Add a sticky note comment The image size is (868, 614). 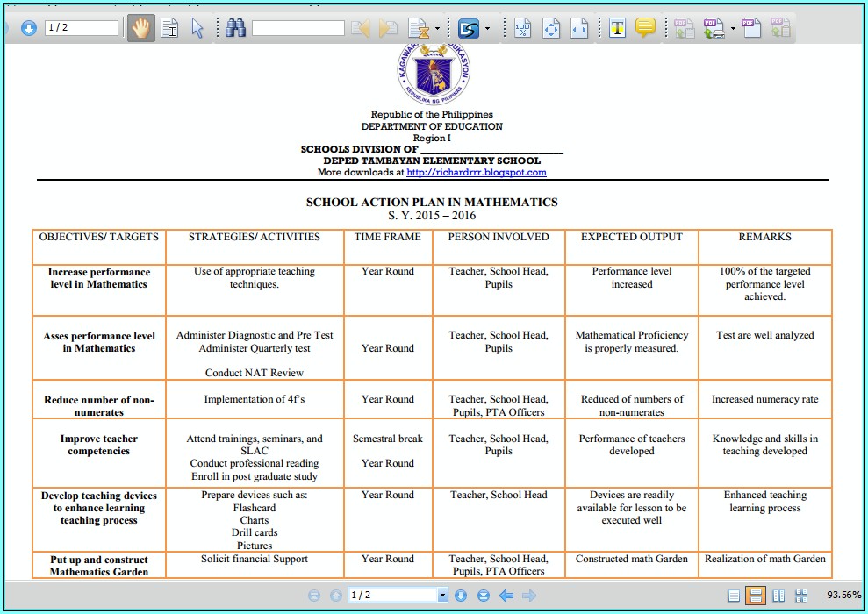click(645, 28)
